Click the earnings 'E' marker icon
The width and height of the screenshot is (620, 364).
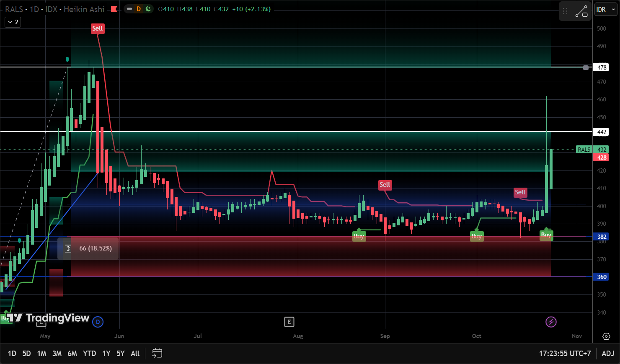[x=289, y=322]
